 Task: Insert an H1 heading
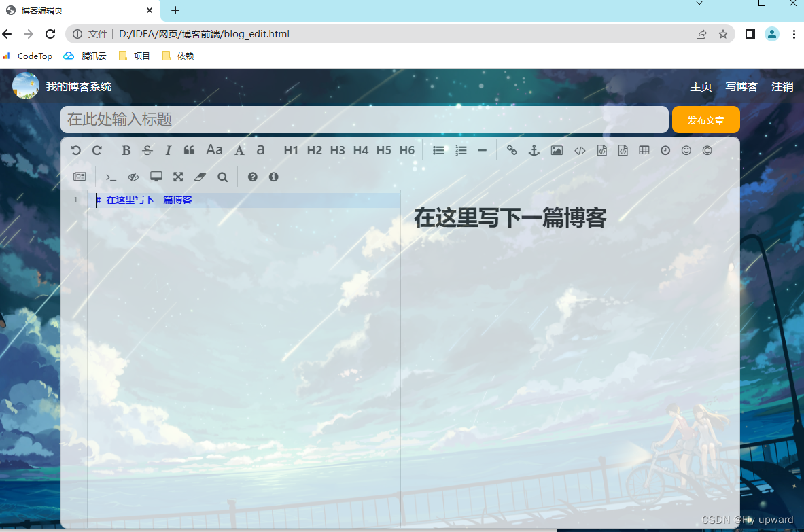coord(291,150)
